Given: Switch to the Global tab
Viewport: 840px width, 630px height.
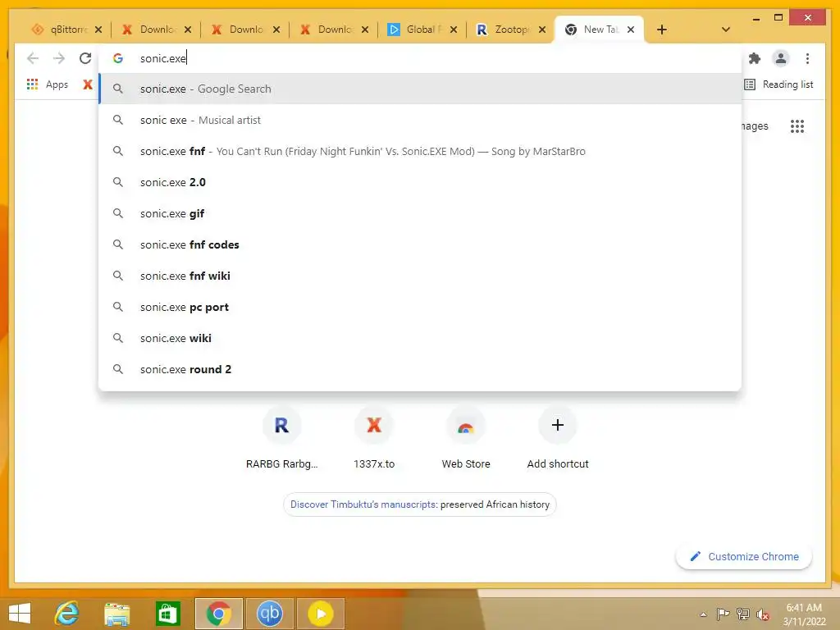Looking at the screenshot, I should (x=417, y=30).
